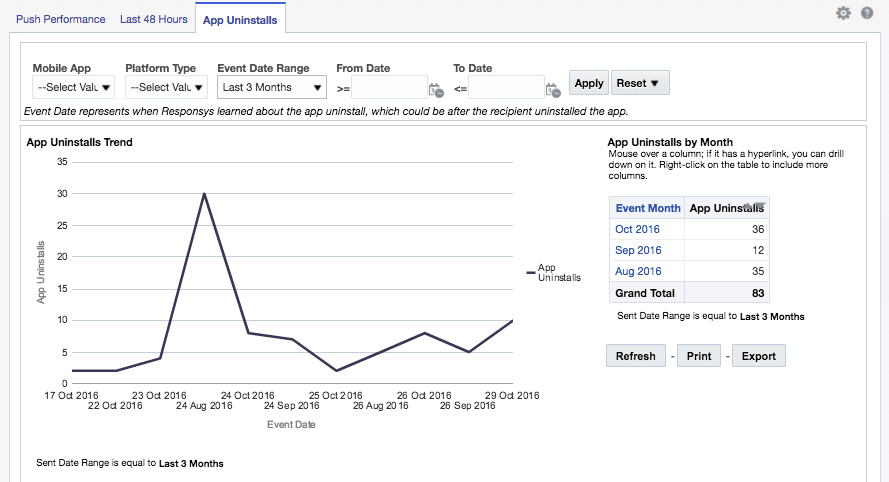Sort App Uninstalls column ascending arrow
The height and width of the screenshot is (482, 889).
(748, 205)
